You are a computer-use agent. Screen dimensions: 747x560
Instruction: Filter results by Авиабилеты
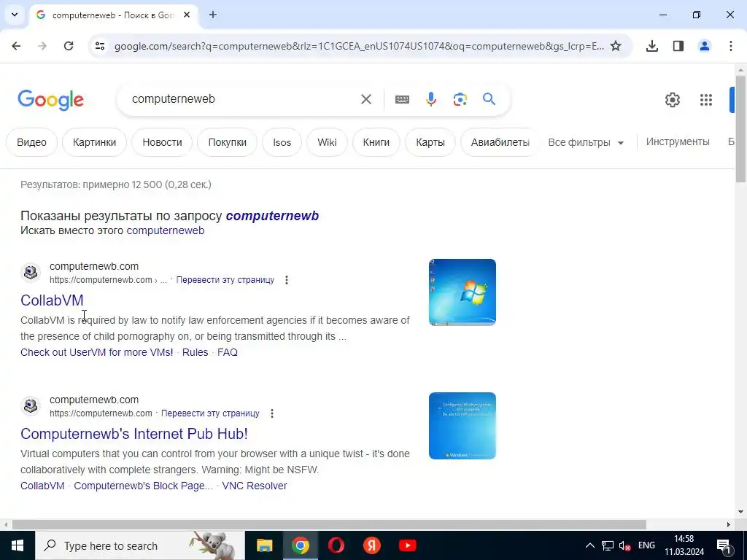tap(500, 142)
